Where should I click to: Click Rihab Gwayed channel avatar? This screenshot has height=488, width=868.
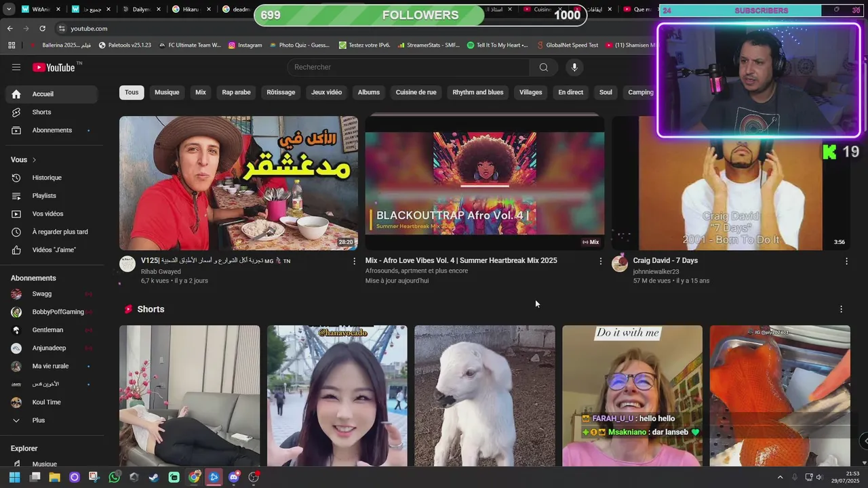pyautogui.click(x=127, y=264)
